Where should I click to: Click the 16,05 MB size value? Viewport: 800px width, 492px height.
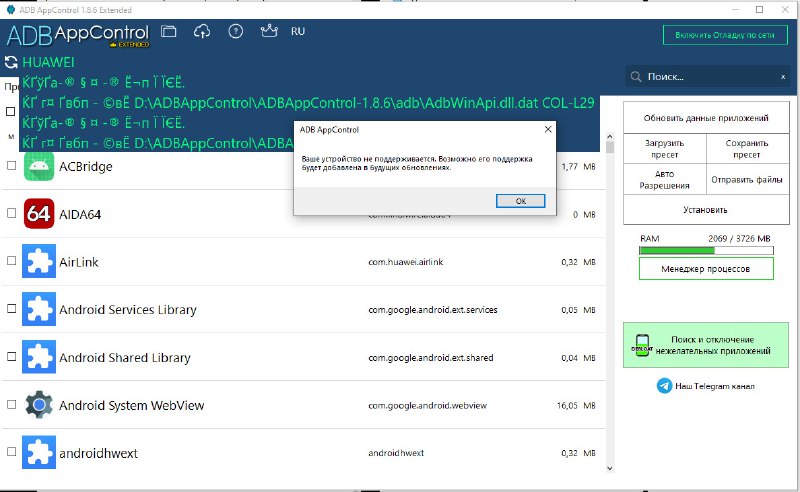[x=576, y=405]
